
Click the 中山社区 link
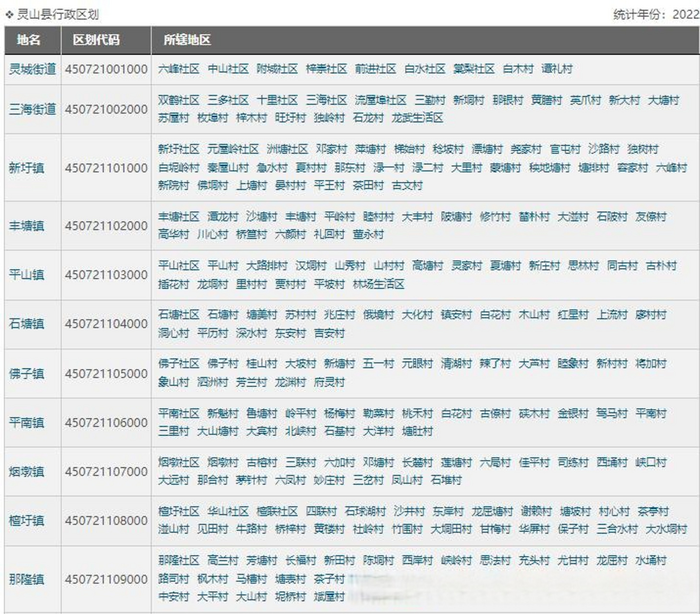[x=228, y=69]
